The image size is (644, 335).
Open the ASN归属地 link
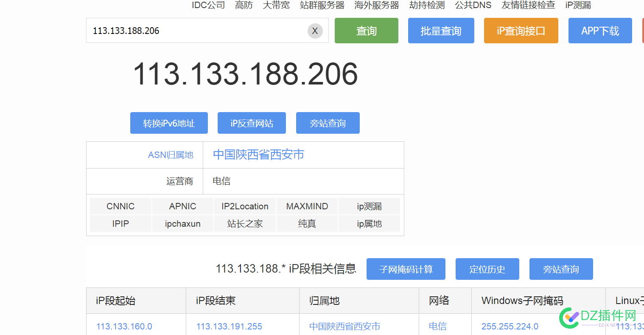coord(171,155)
